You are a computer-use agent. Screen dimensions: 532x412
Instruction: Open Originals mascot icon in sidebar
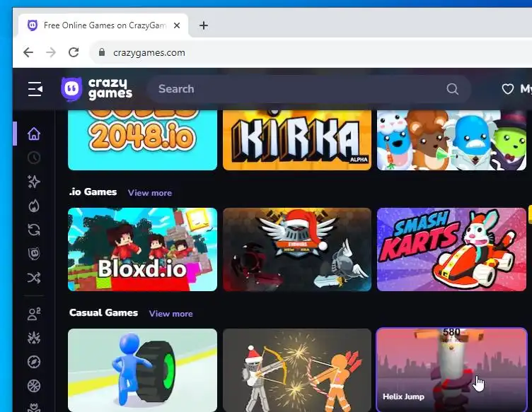click(x=34, y=254)
